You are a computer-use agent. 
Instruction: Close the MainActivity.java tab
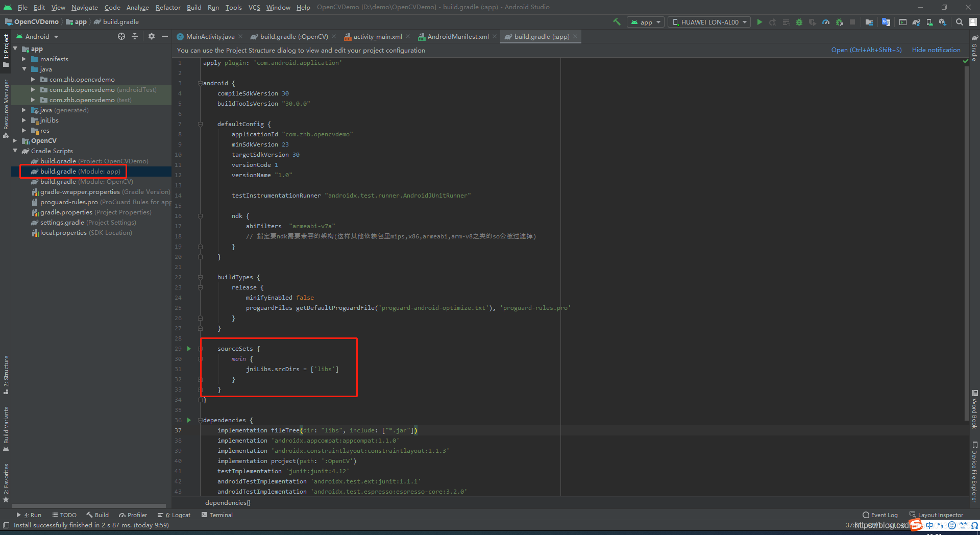pyautogui.click(x=240, y=36)
